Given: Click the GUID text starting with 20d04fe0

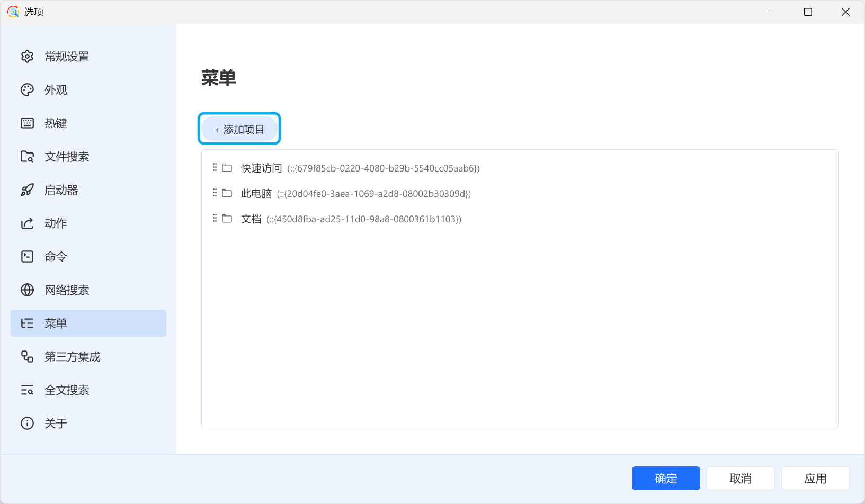Looking at the screenshot, I should (374, 194).
